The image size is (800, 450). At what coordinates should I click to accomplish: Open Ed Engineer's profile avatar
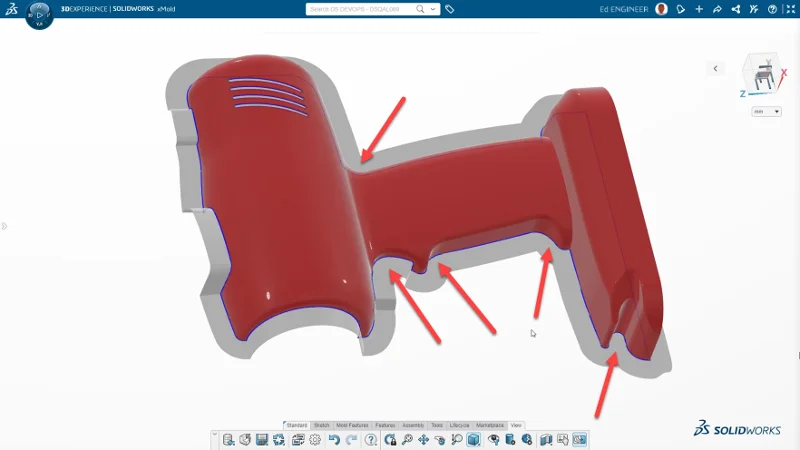pos(662,9)
